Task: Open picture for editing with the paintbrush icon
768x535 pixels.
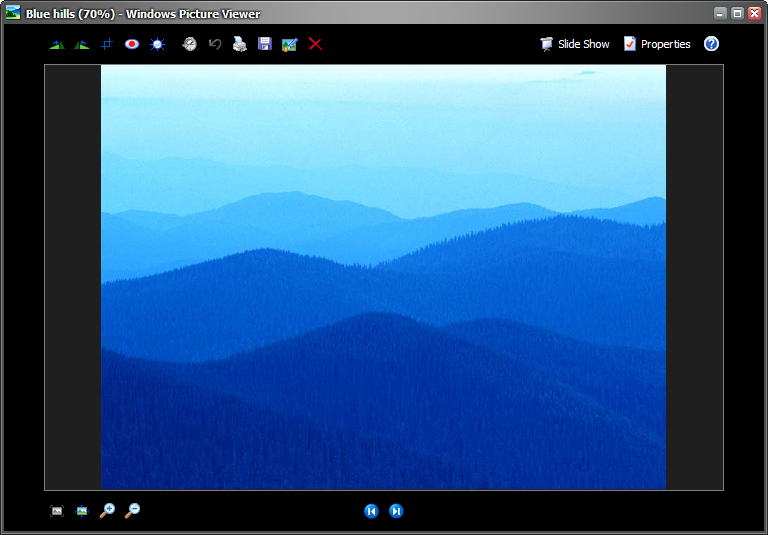Action: point(289,45)
